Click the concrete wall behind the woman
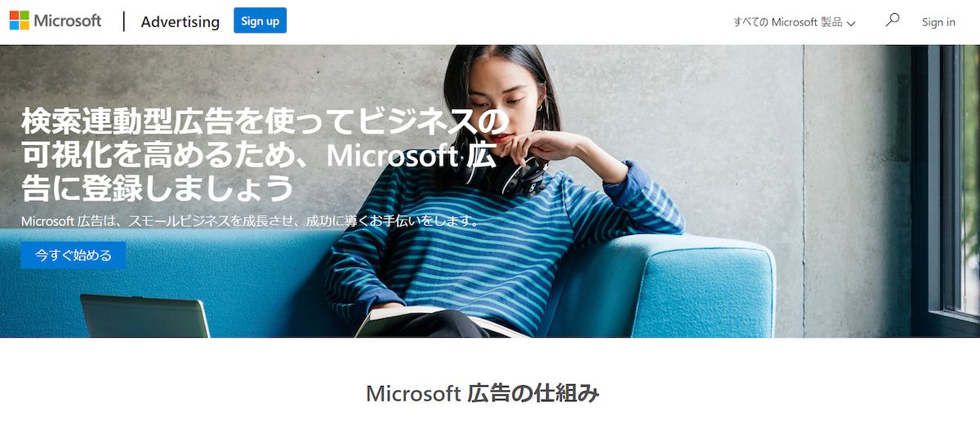 694,122
